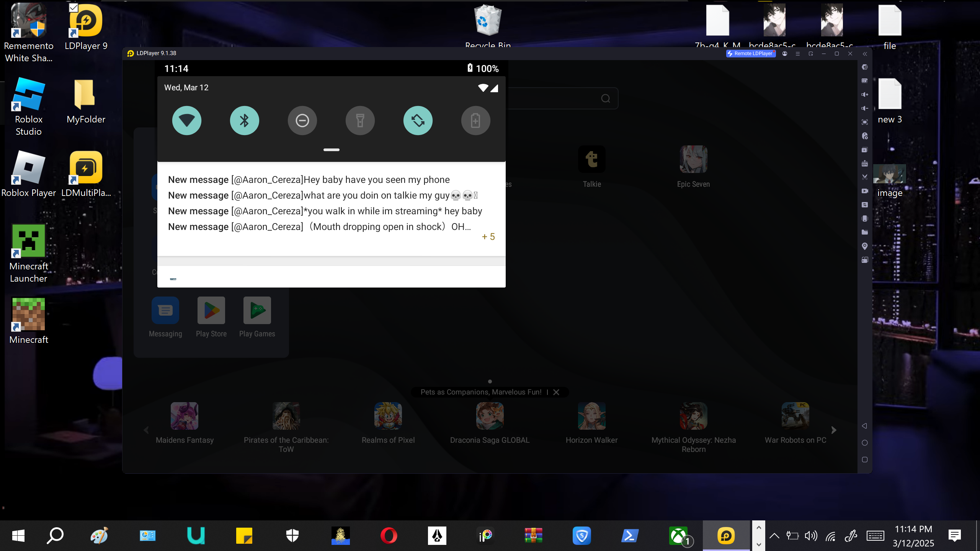980x551 pixels.
Task: Open the 'Mouth dropping open in shock' message
Action: 320,227
